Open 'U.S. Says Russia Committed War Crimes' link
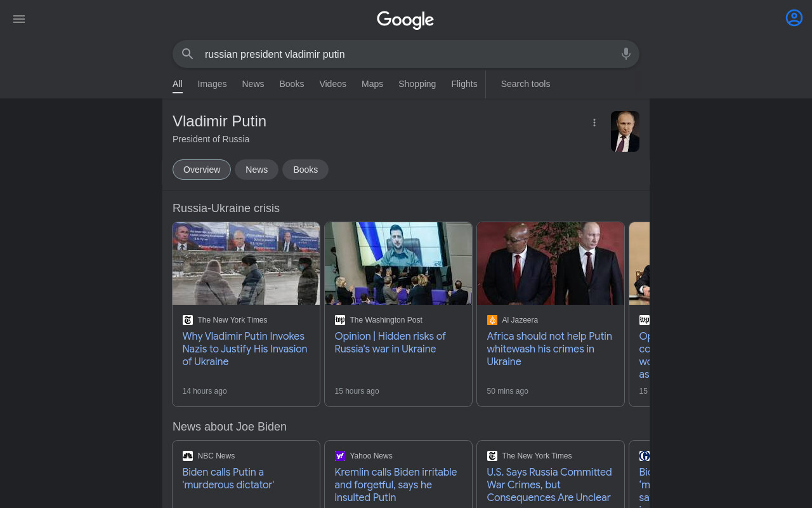The height and width of the screenshot is (508, 812). (549, 485)
